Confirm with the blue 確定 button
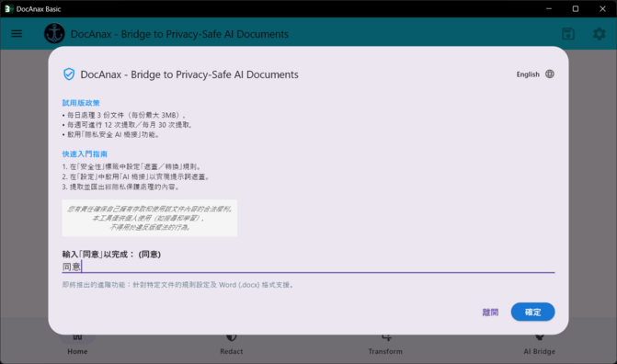 (x=532, y=312)
